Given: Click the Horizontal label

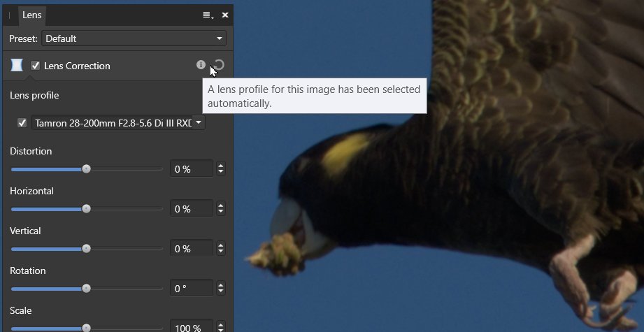Looking at the screenshot, I should click(x=31, y=191).
